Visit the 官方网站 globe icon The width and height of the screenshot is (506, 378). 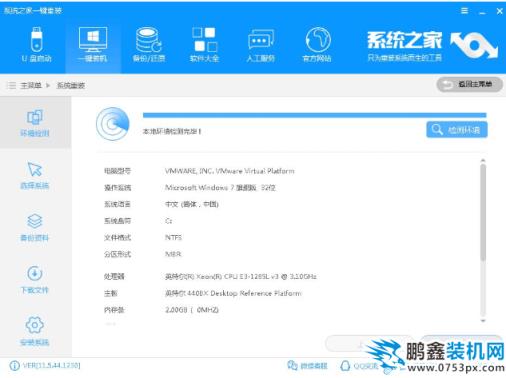click(x=317, y=45)
